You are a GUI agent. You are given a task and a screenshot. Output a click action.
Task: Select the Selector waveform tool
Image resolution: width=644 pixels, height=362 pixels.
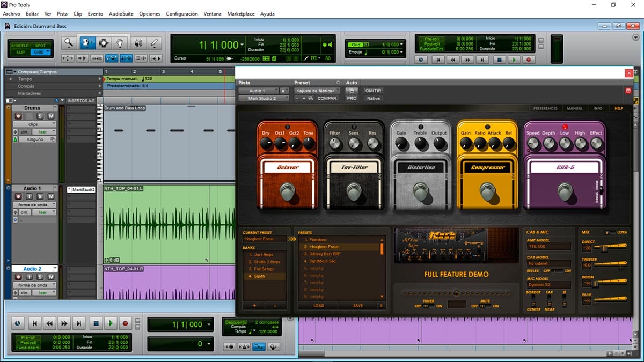(103, 43)
